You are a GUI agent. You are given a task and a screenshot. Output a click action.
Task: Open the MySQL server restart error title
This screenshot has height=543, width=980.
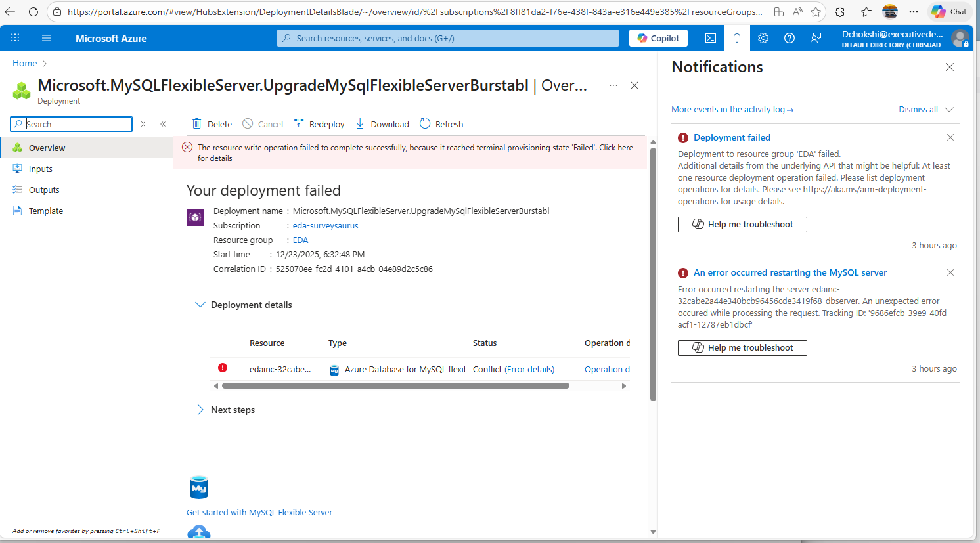tap(790, 272)
